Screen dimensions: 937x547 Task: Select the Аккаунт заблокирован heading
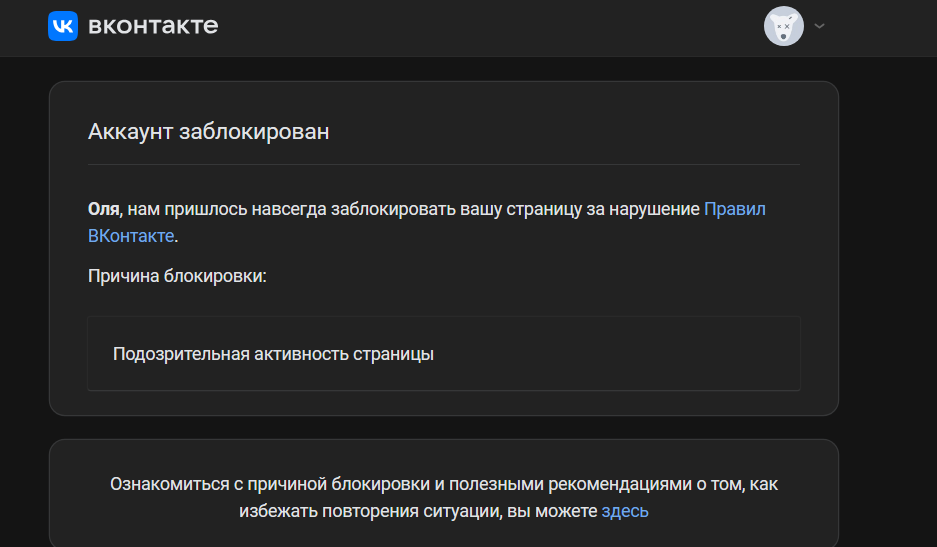click(x=209, y=132)
